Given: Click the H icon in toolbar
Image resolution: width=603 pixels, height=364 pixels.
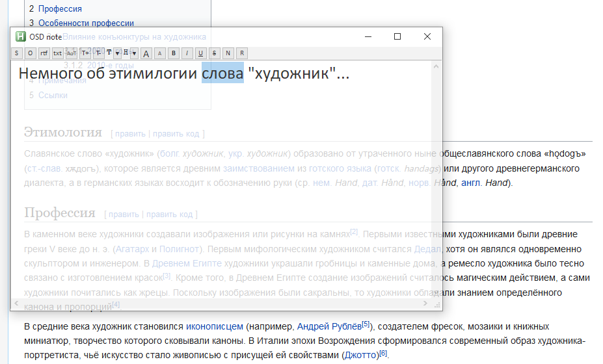Looking at the screenshot, I should point(126,53).
